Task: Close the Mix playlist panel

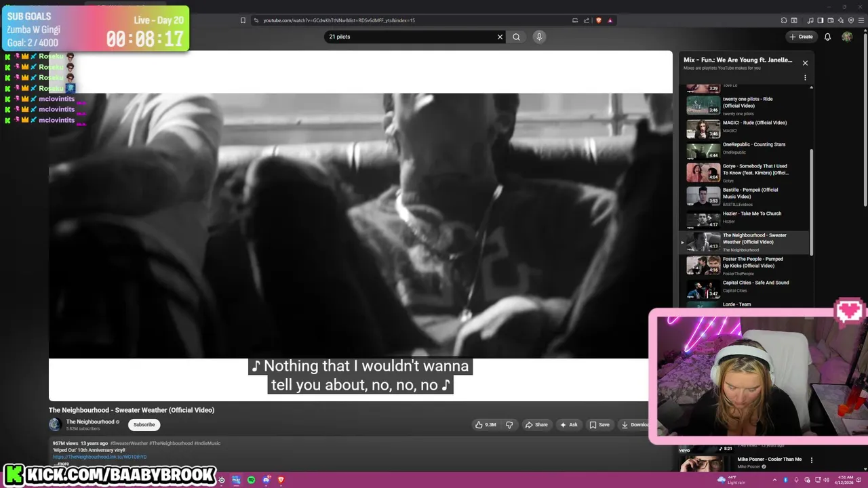Action: (x=805, y=63)
